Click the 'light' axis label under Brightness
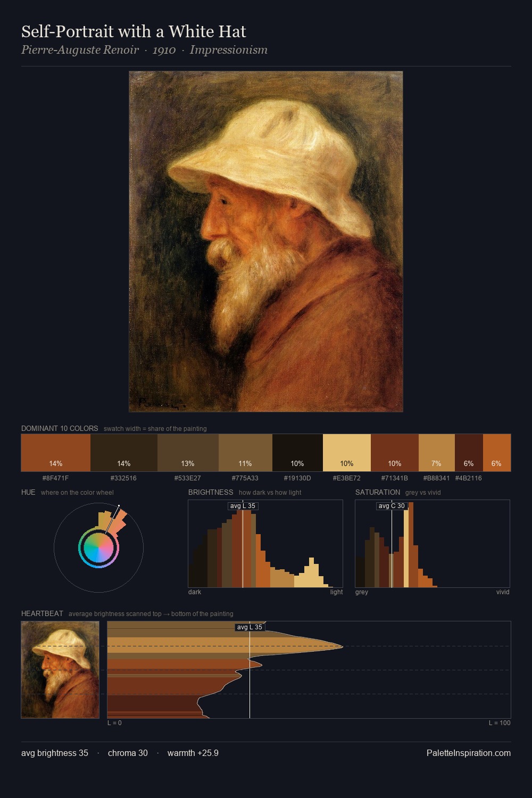The image size is (532, 798). pyautogui.click(x=336, y=592)
